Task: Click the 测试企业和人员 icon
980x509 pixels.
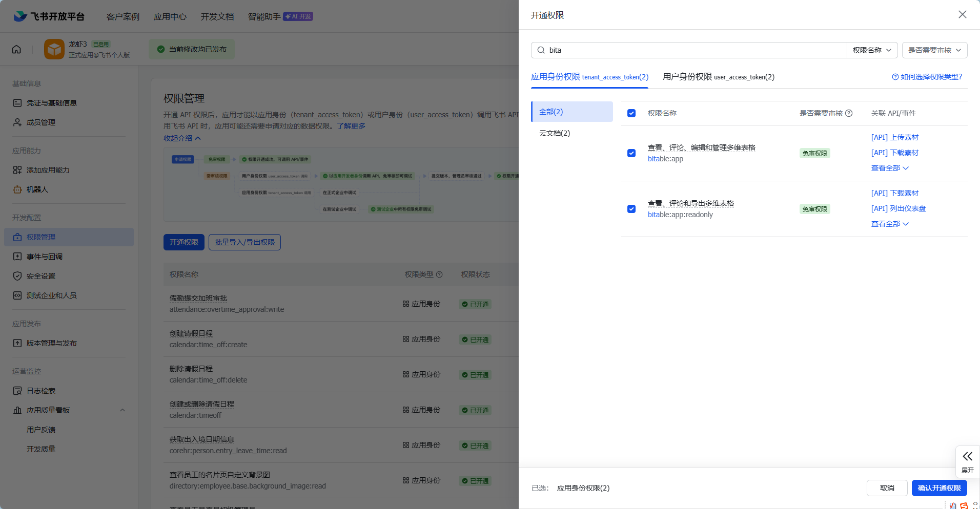Action: tap(17, 295)
